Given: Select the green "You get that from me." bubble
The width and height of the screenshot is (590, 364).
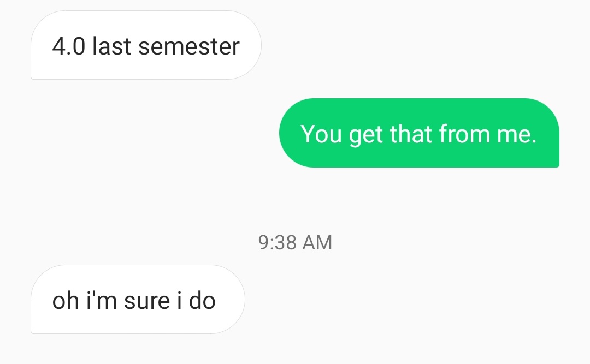Looking at the screenshot, I should click(418, 133).
